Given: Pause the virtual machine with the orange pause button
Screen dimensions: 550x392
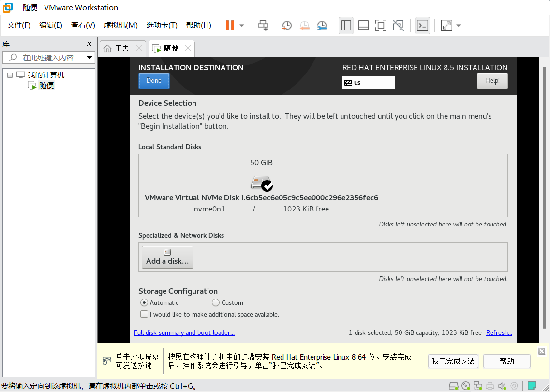Looking at the screenshot, I should [230, 25].
